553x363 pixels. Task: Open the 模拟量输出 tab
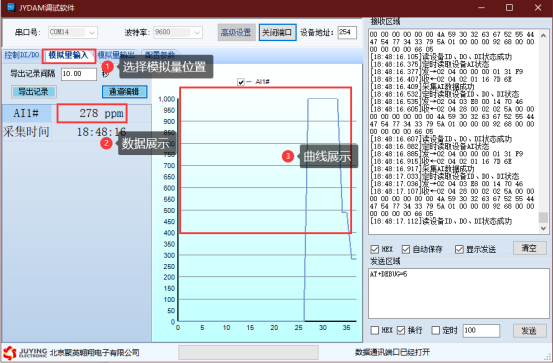point(116,55)
